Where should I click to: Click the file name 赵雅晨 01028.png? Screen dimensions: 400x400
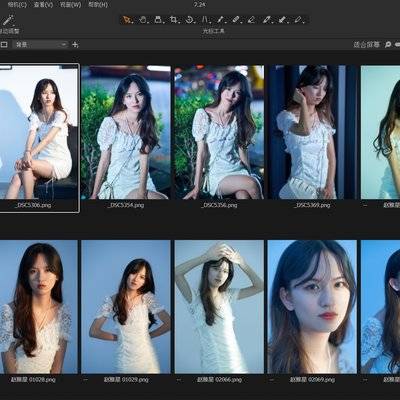33,379
